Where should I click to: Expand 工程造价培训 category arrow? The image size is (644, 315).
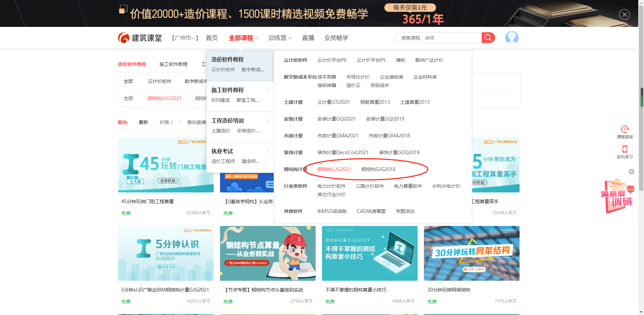pos(267,121)
